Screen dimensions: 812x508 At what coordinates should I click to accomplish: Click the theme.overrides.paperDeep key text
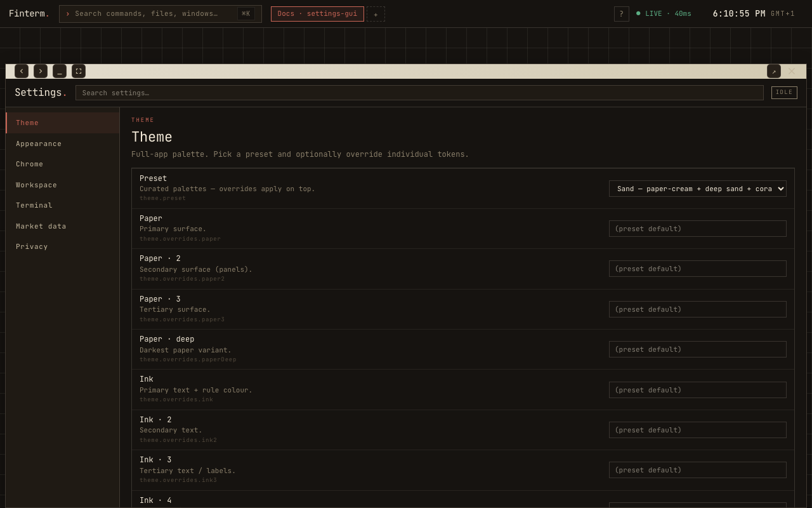pos(188,359)
